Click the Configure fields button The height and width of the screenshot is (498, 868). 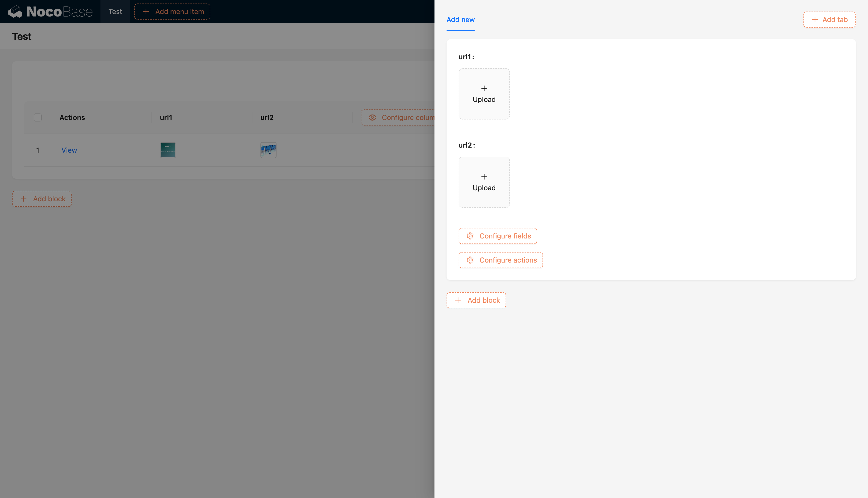coord(498,236)
